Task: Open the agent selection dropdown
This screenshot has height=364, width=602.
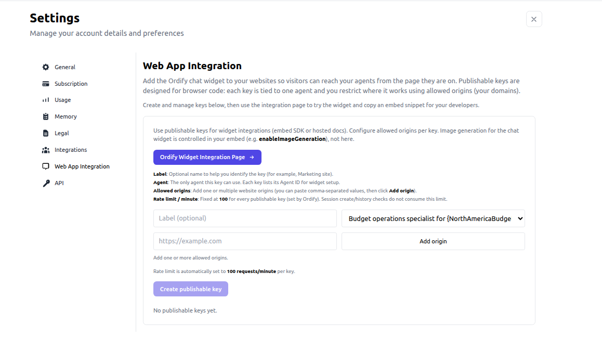Action: click(433, 218)
